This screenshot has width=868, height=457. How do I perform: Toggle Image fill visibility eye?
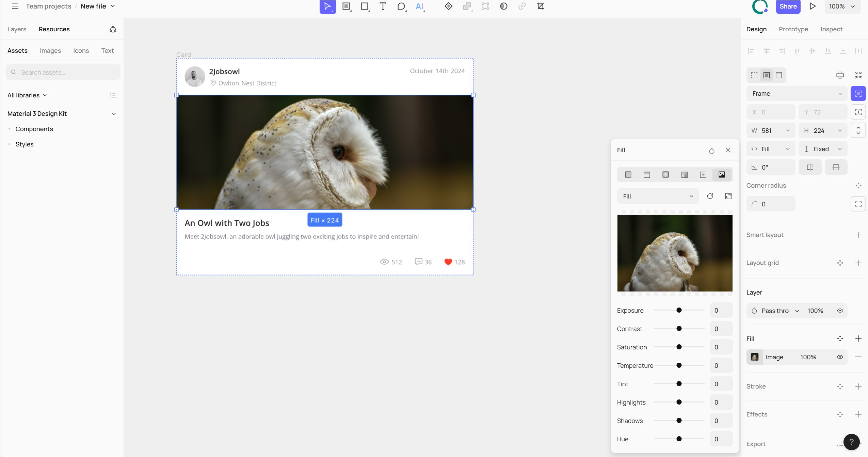(840, 357)
